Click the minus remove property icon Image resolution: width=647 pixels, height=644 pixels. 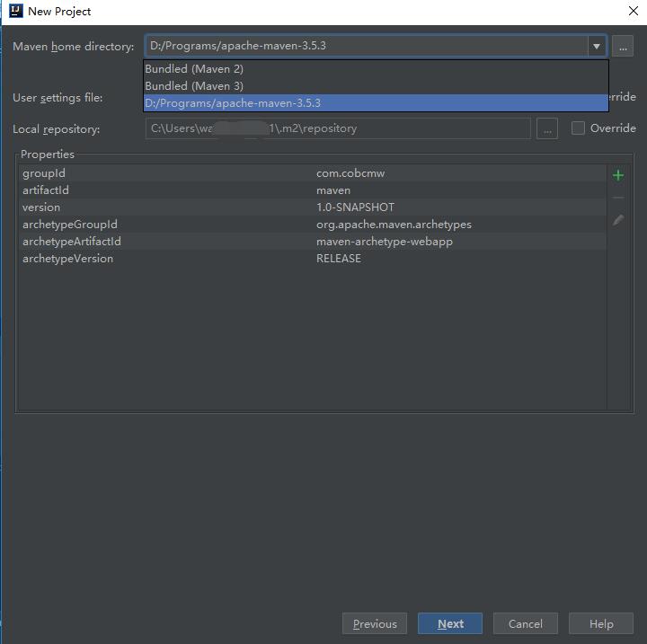pyautogui.click(x=617, y=198)
